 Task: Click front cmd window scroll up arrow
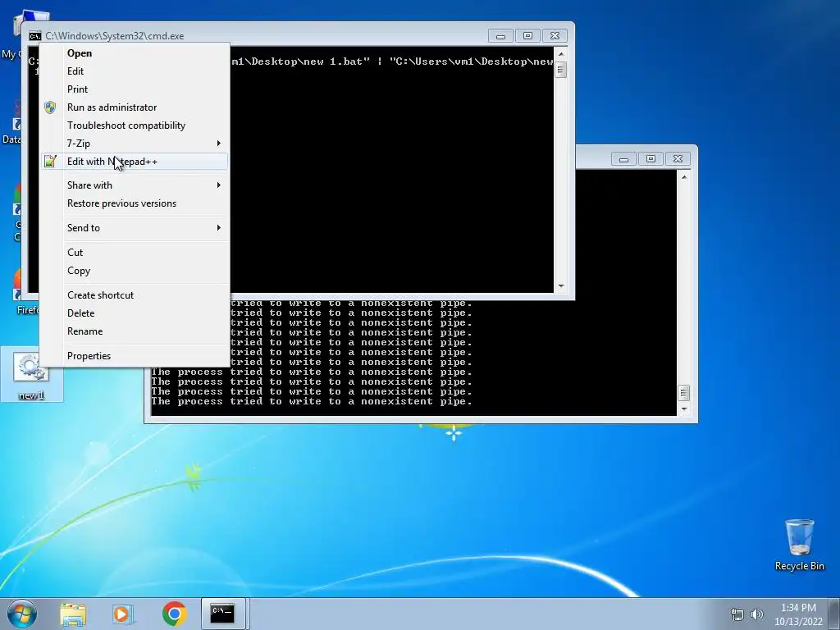pyautogui.click(x=561, y=54)
